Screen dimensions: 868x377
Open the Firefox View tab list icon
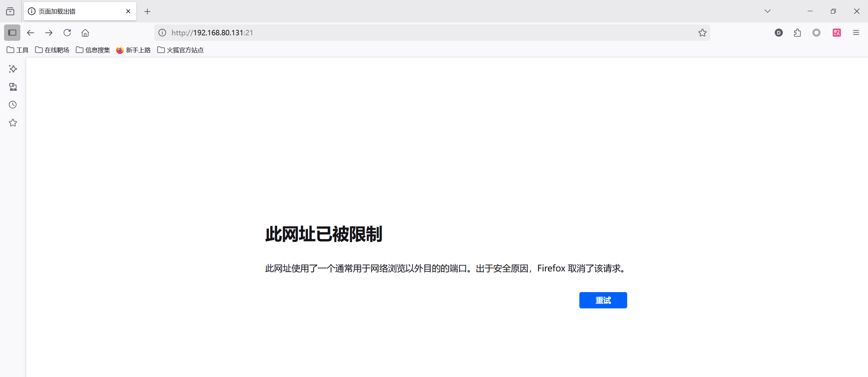[x=10, y=12]
